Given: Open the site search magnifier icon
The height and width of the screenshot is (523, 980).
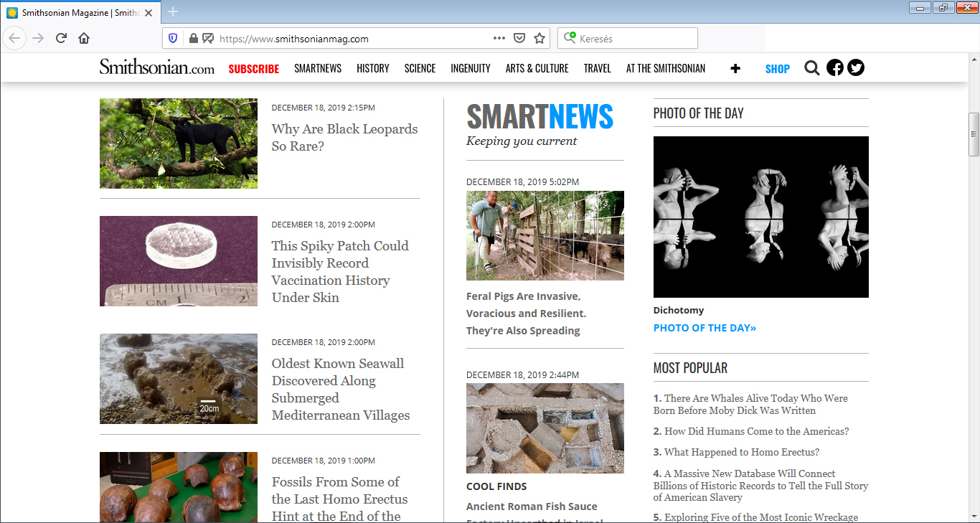Looking at the screenshot, I should pos(812,68).
